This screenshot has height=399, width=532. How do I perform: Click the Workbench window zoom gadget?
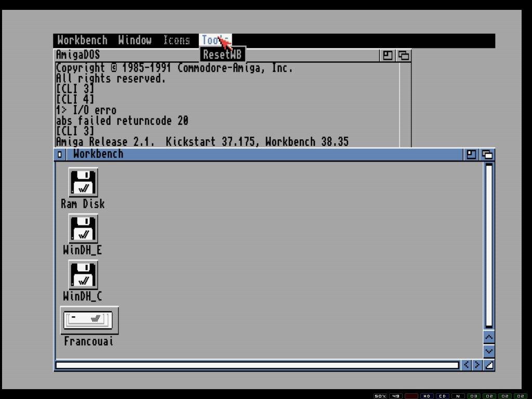tap(471, 155)
